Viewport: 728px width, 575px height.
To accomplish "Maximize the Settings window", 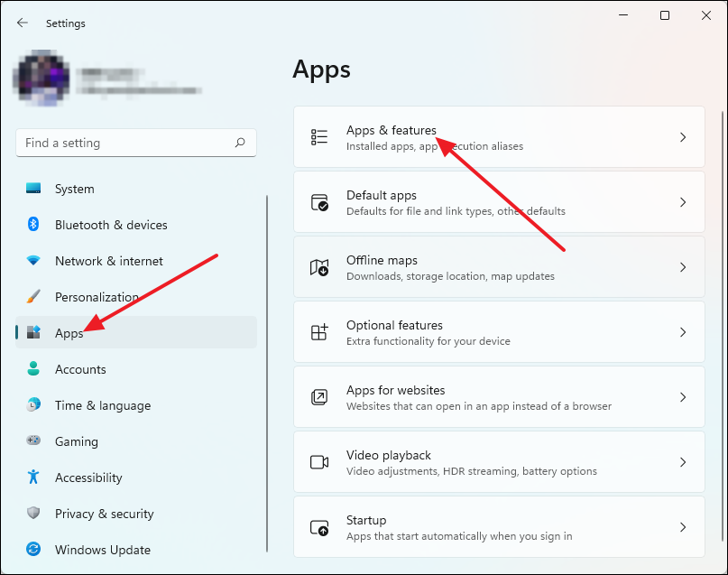I will (x=665, y=15).
